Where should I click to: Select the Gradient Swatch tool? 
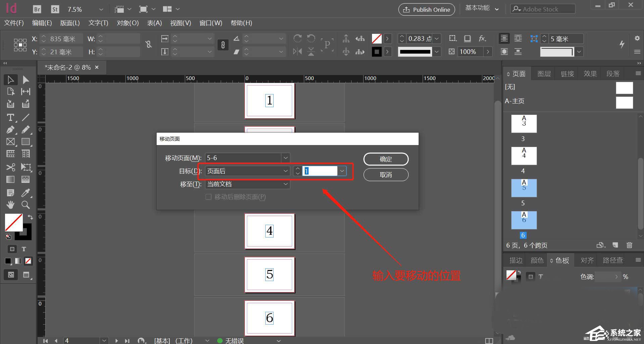10,179
